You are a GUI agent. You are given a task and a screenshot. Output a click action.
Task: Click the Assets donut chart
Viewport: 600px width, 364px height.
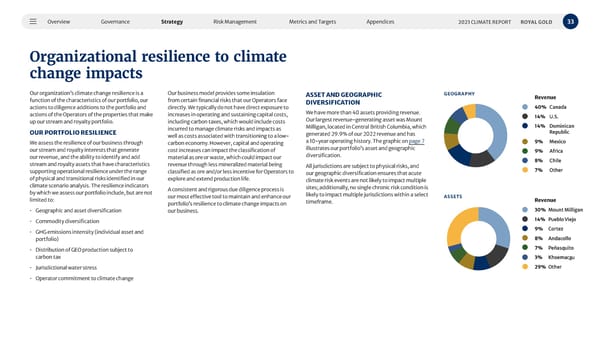point(478,238)
